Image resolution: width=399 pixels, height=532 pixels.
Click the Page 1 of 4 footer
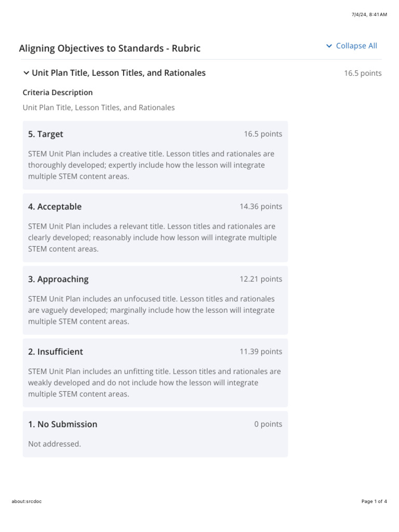374,501
